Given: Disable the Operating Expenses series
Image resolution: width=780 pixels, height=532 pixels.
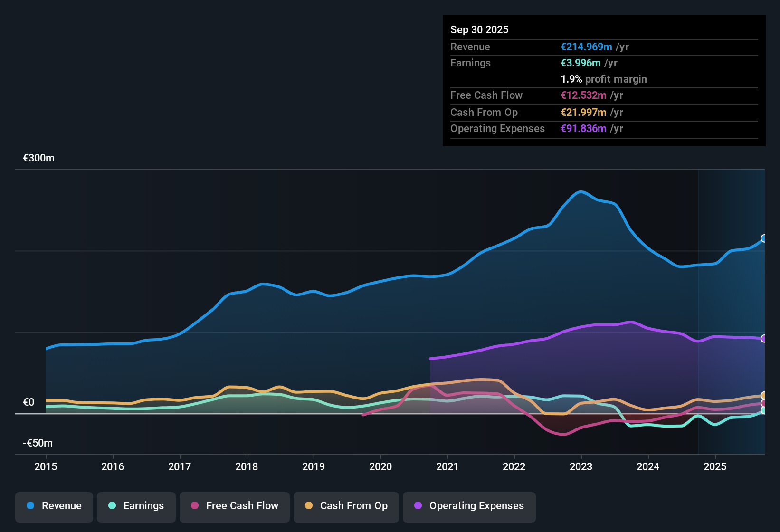Looking at the screenshot, I should point(469,506).
